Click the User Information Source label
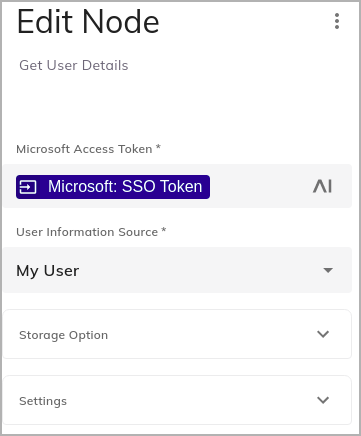361x436 pixels. click(x=91, y=232)
